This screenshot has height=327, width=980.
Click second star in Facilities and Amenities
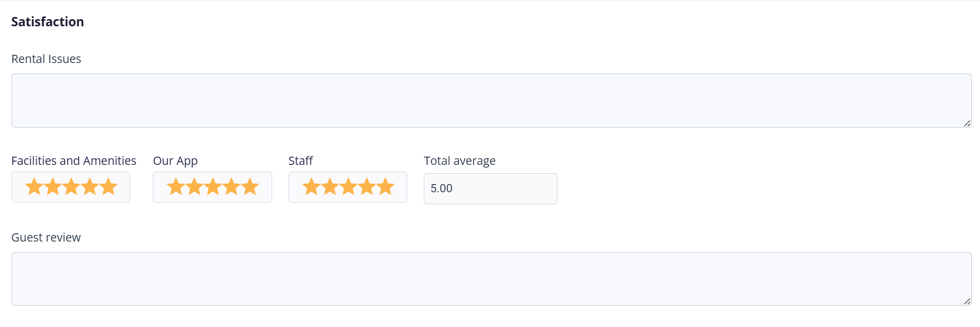[53, 187]
